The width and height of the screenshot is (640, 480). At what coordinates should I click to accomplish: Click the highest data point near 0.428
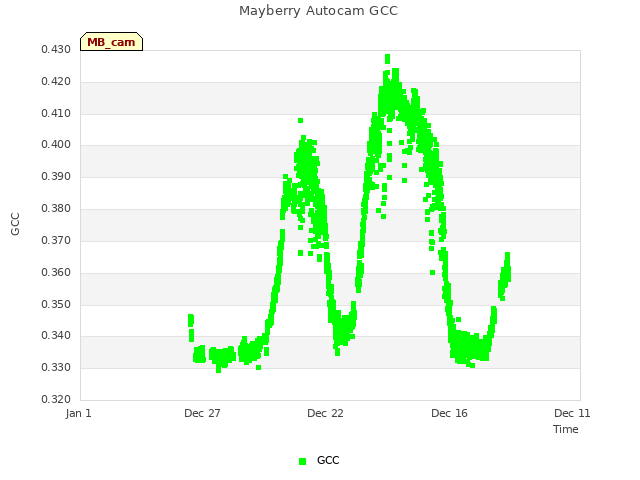[387, 59]
